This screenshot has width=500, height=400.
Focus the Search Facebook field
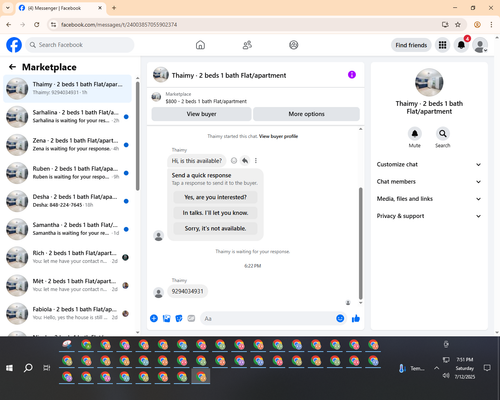(x=80, y=45)
